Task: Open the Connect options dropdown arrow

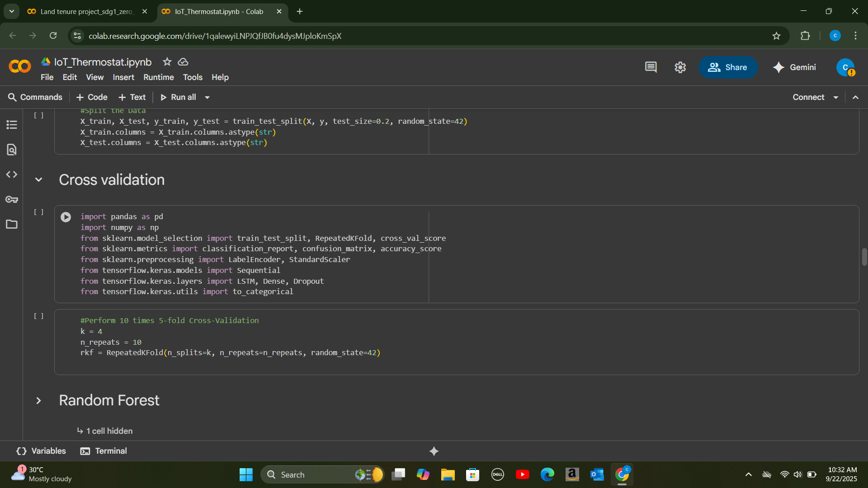Action: (x=836, y=97)
